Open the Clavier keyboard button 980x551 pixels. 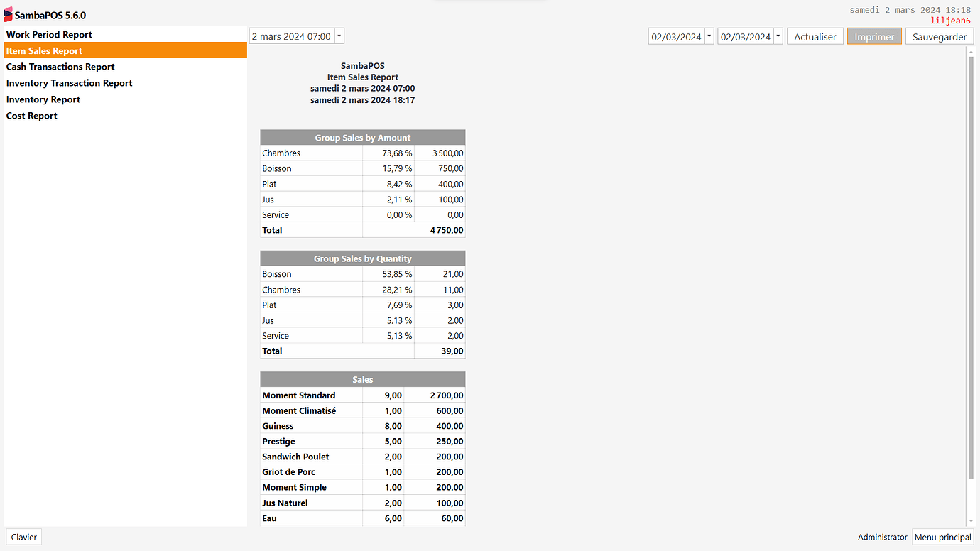tap(23, 537)
